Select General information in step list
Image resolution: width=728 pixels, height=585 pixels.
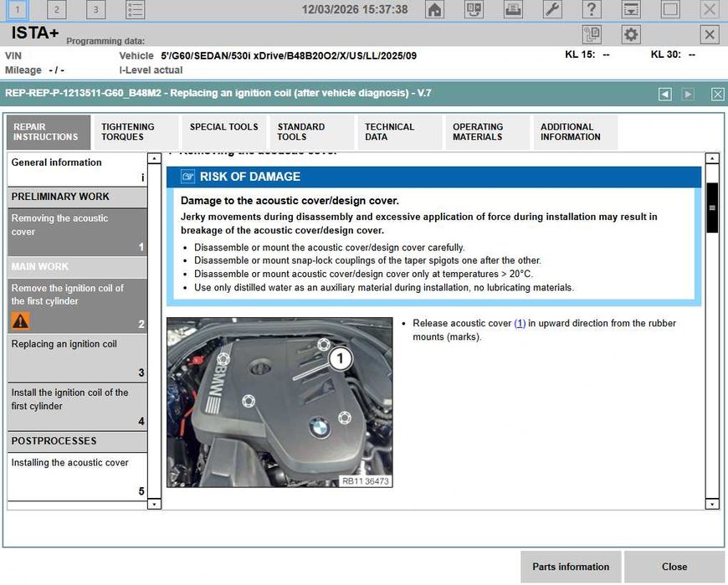pos(77,169)
